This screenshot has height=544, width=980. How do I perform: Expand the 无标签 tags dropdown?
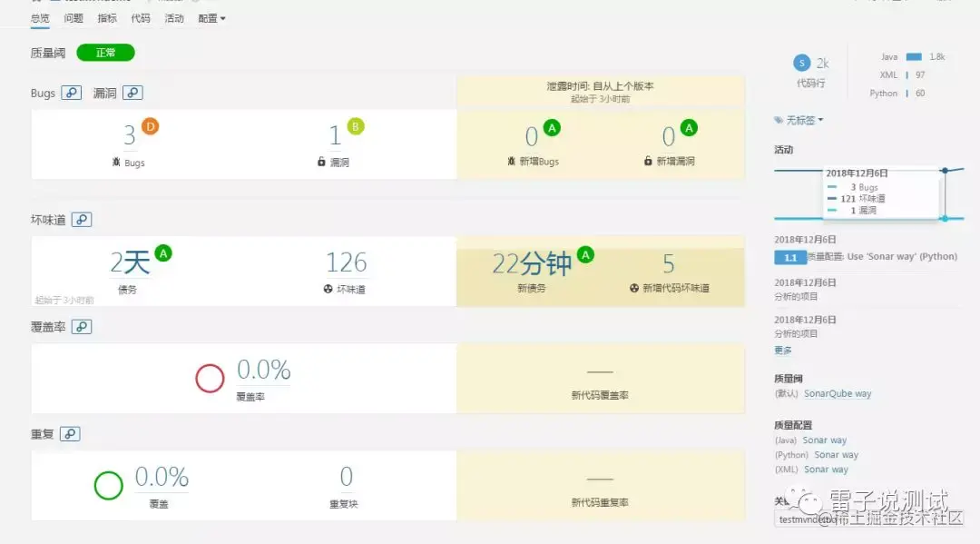(x=799, y=120)
